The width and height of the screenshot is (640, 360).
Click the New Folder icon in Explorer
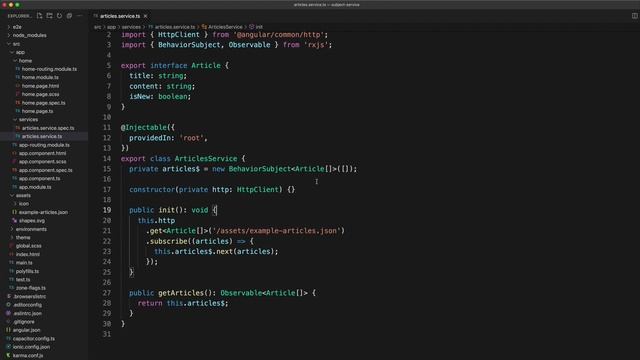(49, 16)
